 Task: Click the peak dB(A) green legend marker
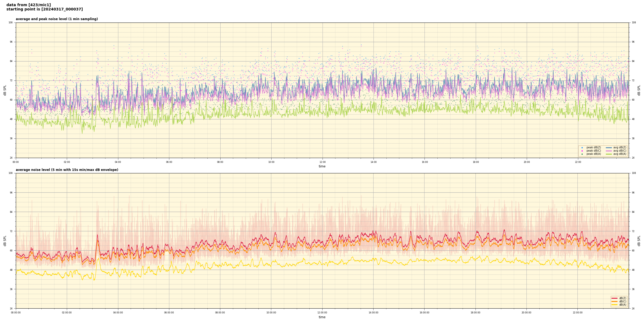pyautogui.click(x=582, y=154)
